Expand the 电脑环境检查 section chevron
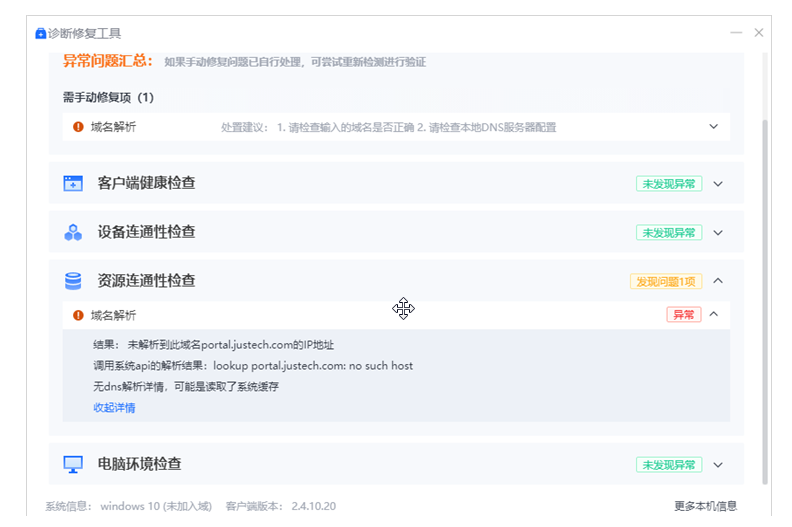 click(718, 464)
